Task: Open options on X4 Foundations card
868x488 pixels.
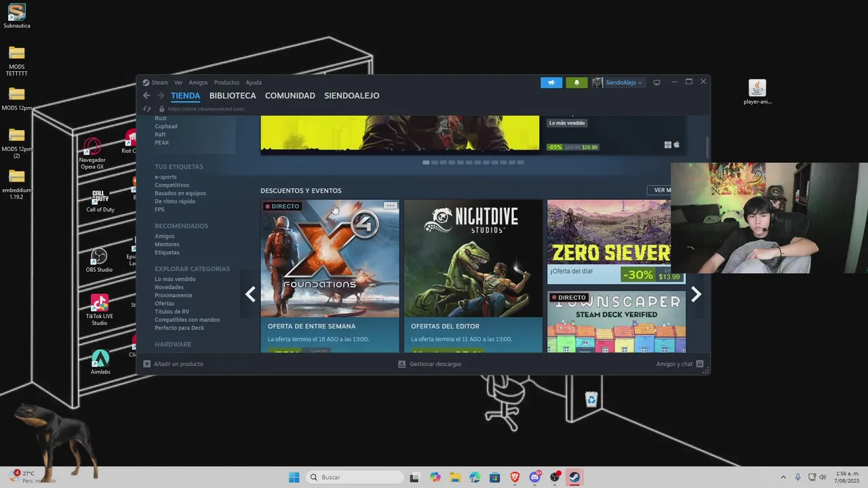Action: pyautogui.click(x=390, y=205)
